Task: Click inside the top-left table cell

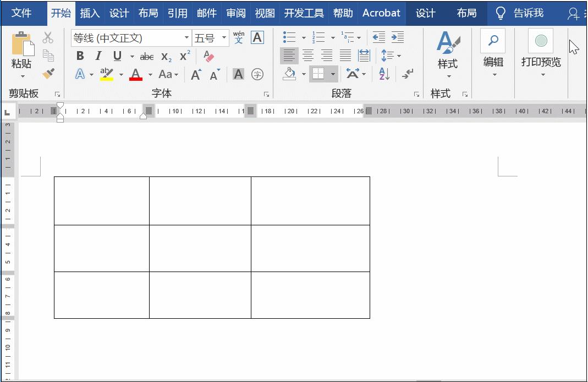Action: 102,201
